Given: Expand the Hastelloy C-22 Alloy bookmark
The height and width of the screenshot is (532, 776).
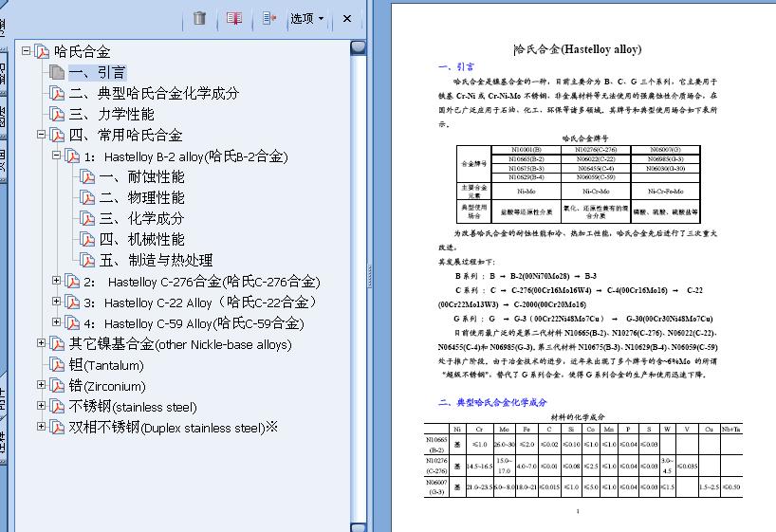Looking at the screenshot, I should click(56, 302).
